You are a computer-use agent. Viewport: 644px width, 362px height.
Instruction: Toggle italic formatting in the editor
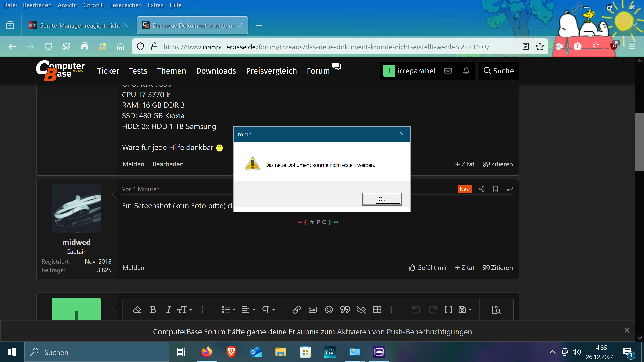[x=169, y=310]
